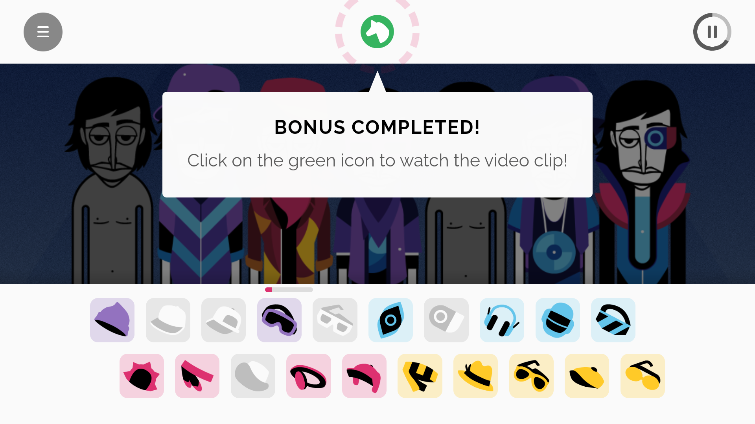Pick the yellow beret icon
The image size is (755, 424).
coord(587,376)
